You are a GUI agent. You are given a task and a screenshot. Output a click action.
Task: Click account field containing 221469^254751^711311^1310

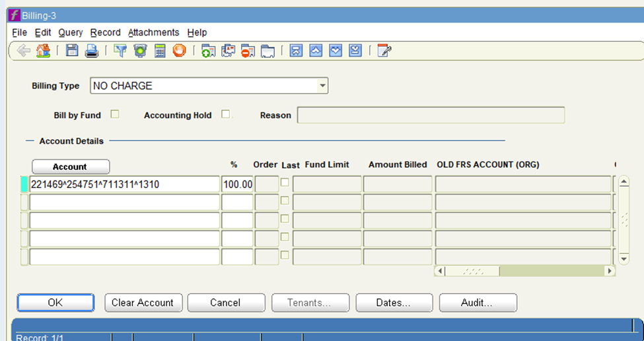pos(124,184)
